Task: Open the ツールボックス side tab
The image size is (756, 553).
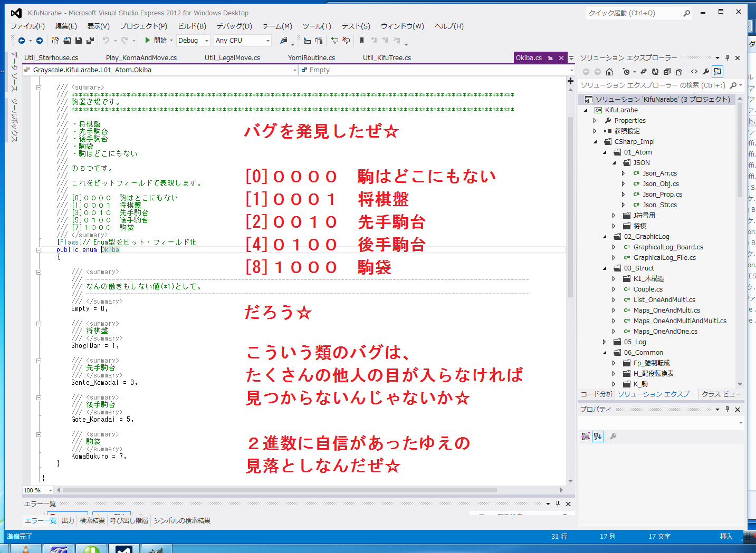Action: [x=14, y=120]
